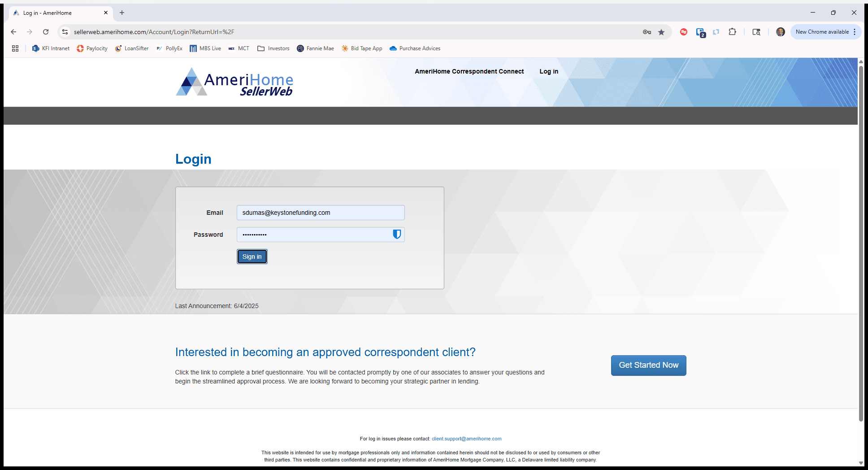Open the Fannie Mae bookmark
Viewport: 868px width, 470px height.
point(315,48)
